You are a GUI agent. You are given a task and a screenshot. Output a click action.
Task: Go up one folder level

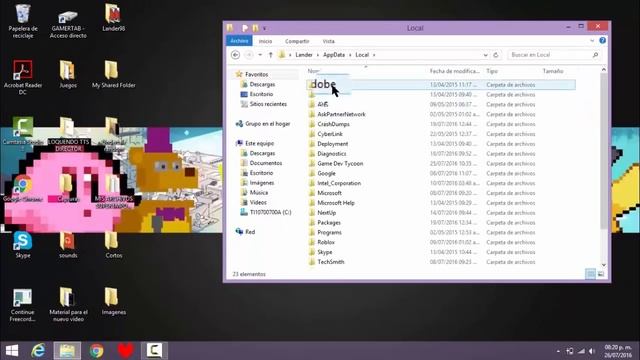click(x=270, y=55)
